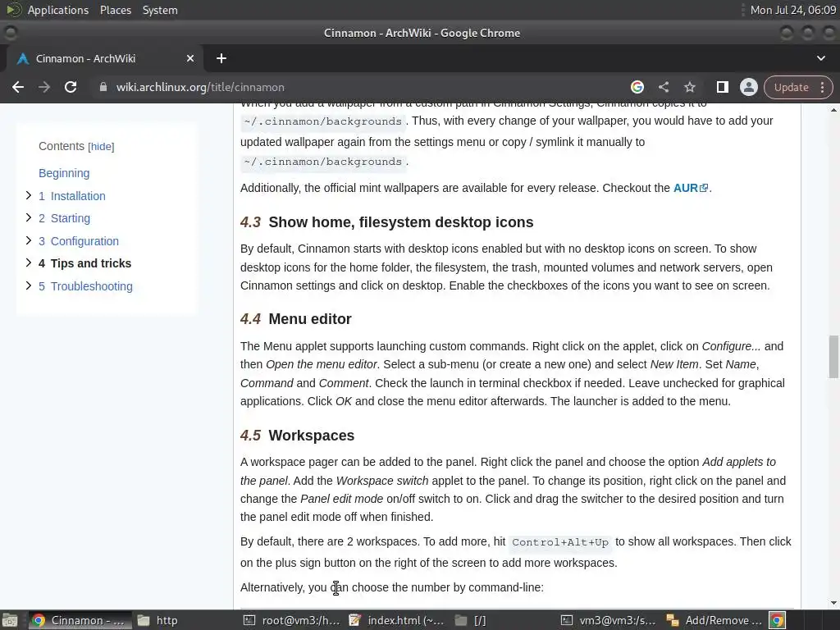This screenshot has width=840, height=630.
Task: Expand Starting section chevron
Action: pos(29,217)
